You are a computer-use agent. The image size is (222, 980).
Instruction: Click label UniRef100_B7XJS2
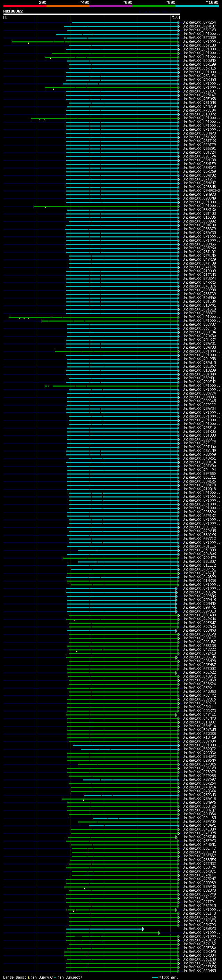point(199,944)
